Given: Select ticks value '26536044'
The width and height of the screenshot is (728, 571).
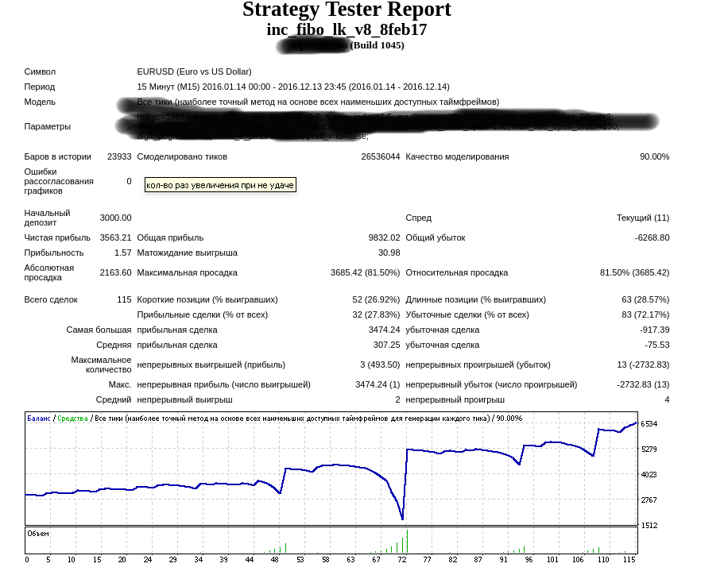Looking at the screenshot, I should tap(380, 156).
